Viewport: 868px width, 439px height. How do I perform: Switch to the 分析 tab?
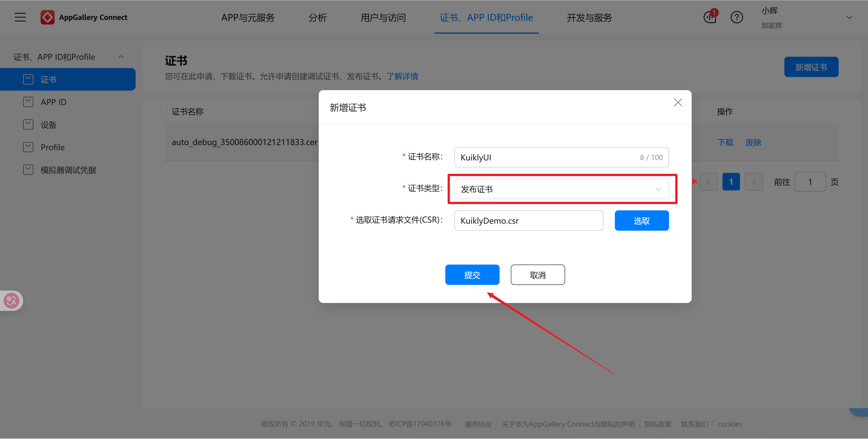[x=317, y=18]
